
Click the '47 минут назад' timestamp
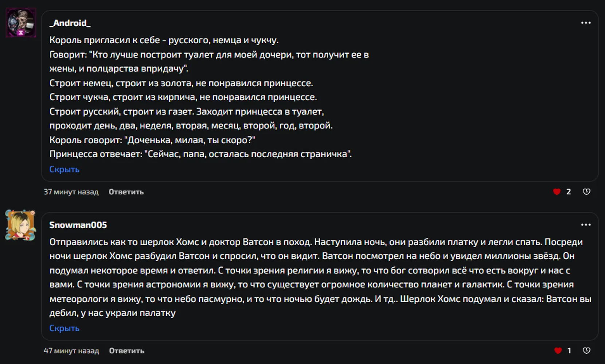[x=71, y=351]
